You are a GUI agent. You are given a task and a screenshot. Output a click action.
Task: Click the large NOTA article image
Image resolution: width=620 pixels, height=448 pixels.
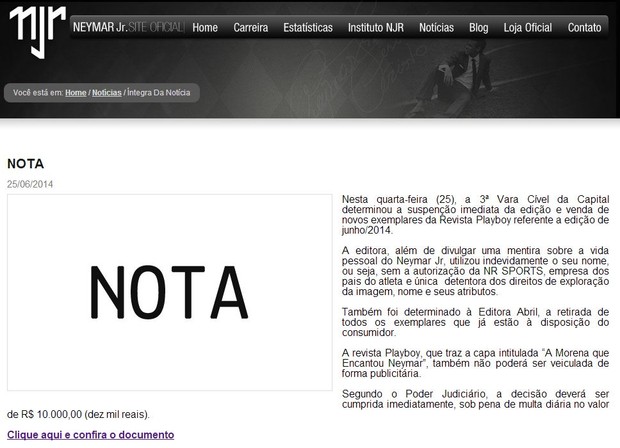(x=169, y=292)
